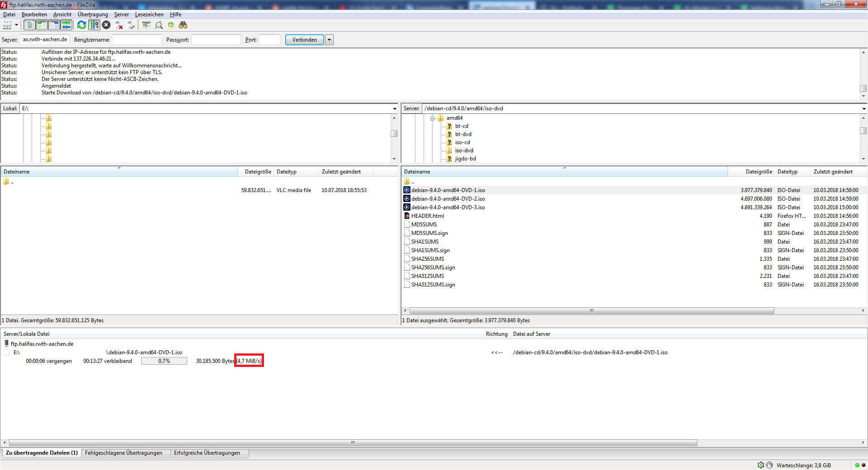Screen dimensions: 868x470
Task: Disconnect from the currently visible server
Action: 119,25
